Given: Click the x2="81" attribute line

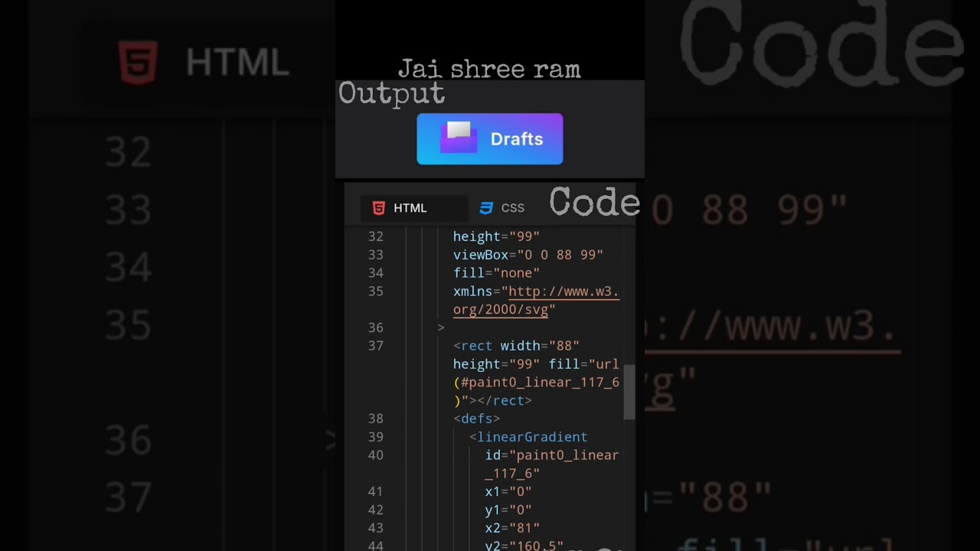Looking at the screenshot, I should pyautogui.click(x=512, y=528).
